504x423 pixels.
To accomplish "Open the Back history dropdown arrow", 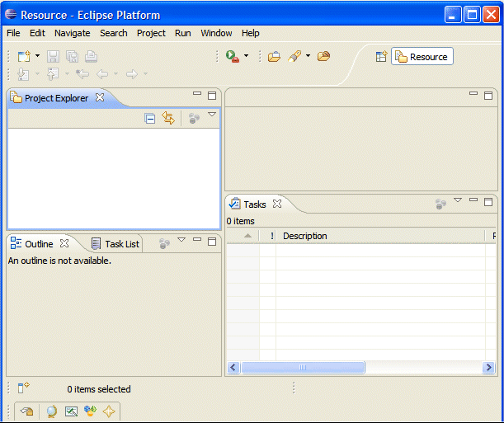I will tap(116, 74).
